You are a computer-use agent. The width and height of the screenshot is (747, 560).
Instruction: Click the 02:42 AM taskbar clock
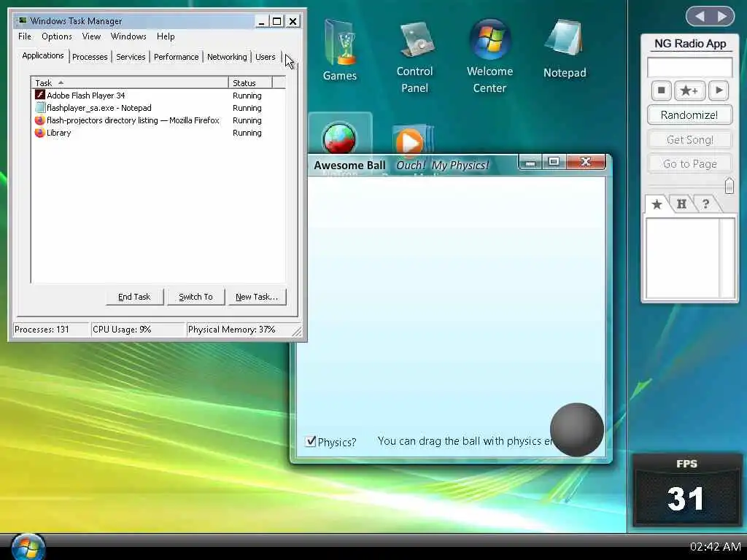click(x=715, y=547)
